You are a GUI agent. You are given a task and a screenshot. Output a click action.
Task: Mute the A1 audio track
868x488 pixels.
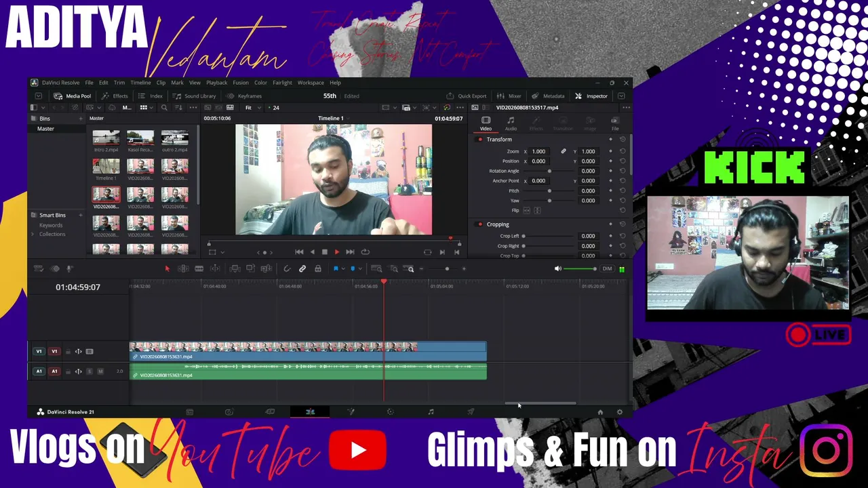click(100, 371)
